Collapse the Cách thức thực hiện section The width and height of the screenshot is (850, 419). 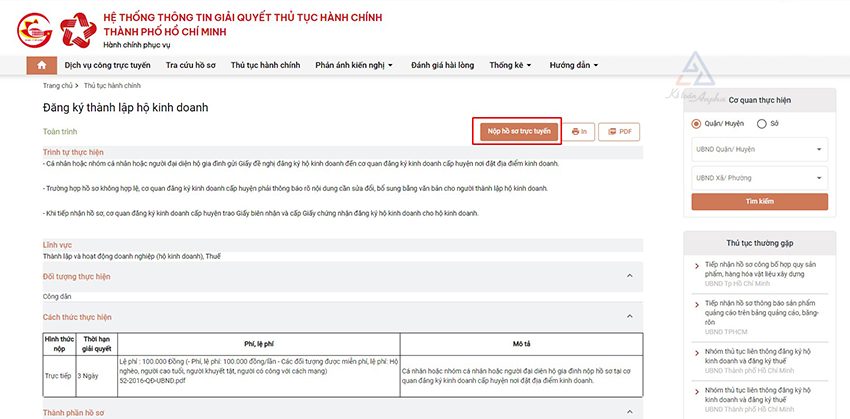[629, 317]
